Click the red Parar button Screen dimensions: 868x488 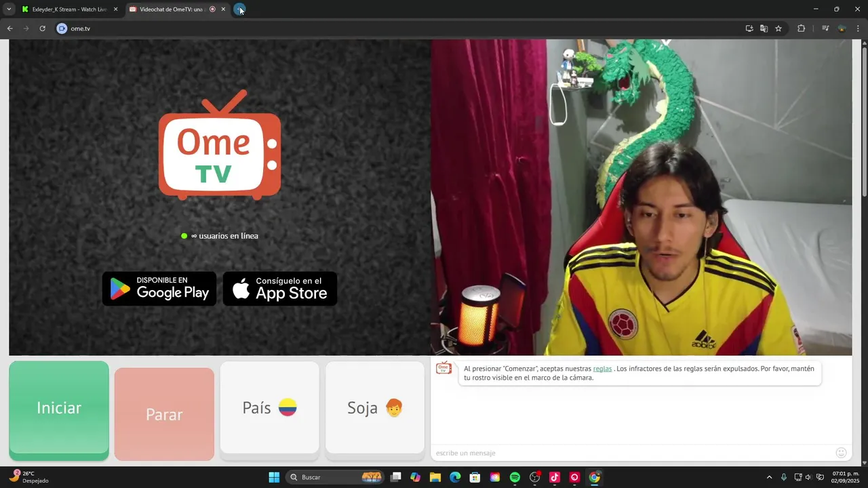[x=164, y=414]
